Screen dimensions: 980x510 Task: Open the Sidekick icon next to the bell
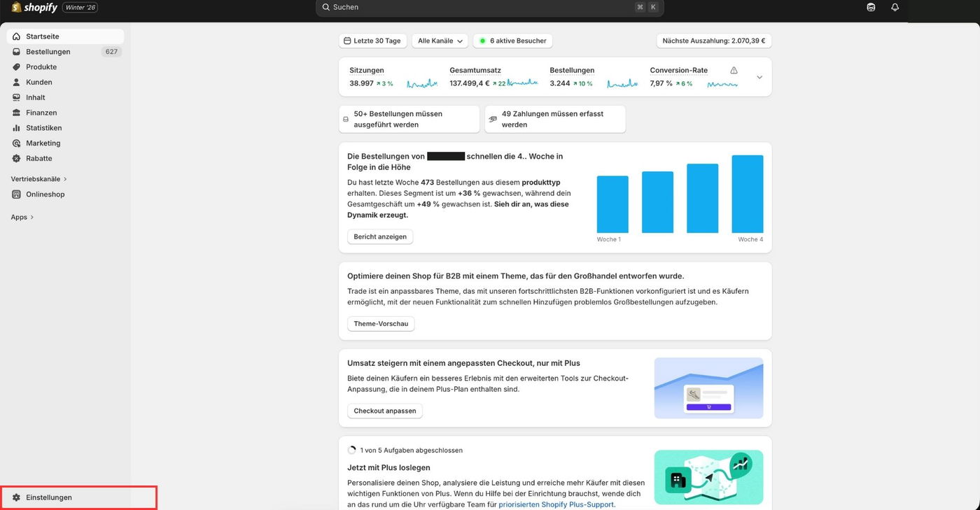(871, 7)
